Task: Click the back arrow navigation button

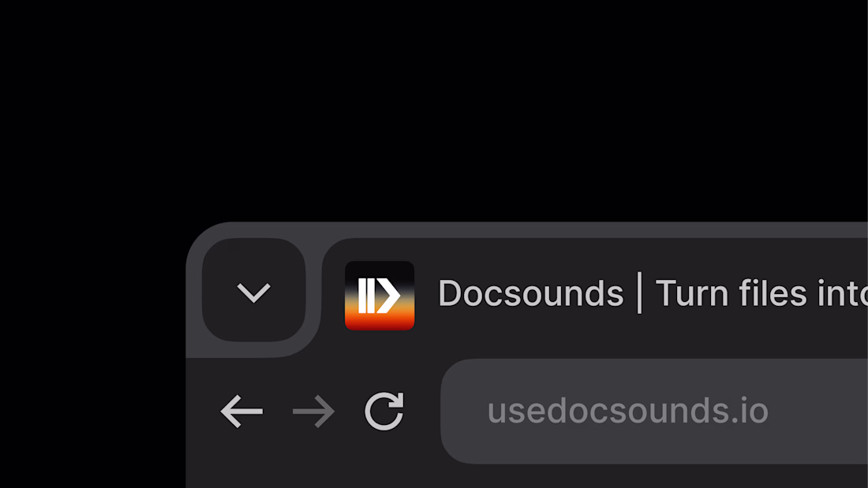Action: pyautogui.click(x=241, y=411)
